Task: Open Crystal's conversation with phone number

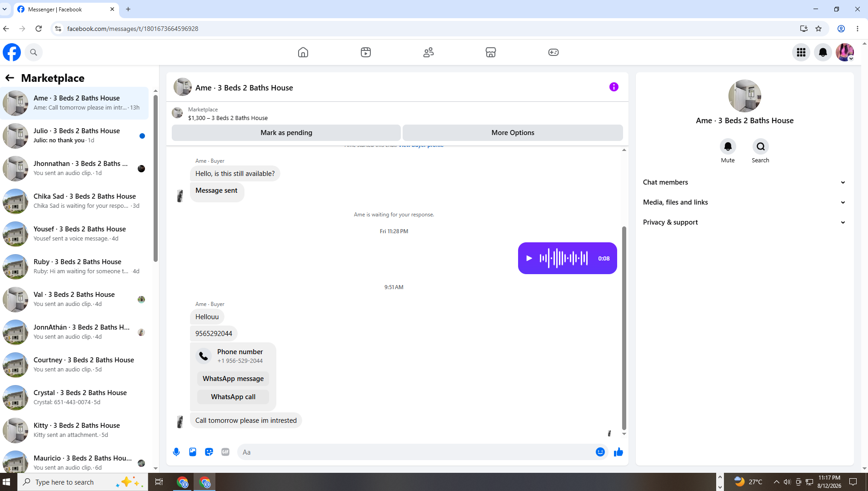Action: [x=75, y=398]
